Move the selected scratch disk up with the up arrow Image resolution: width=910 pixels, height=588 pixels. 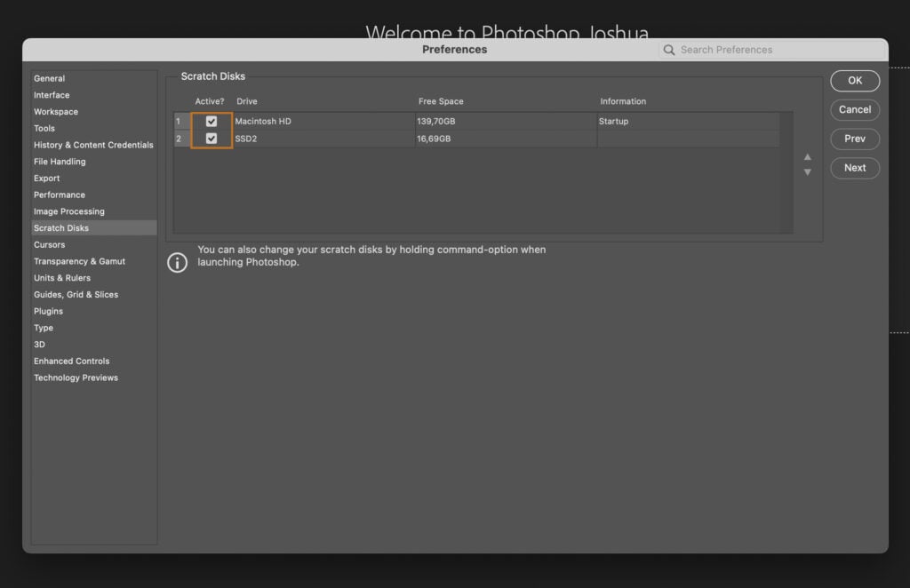tap(807, 157)
